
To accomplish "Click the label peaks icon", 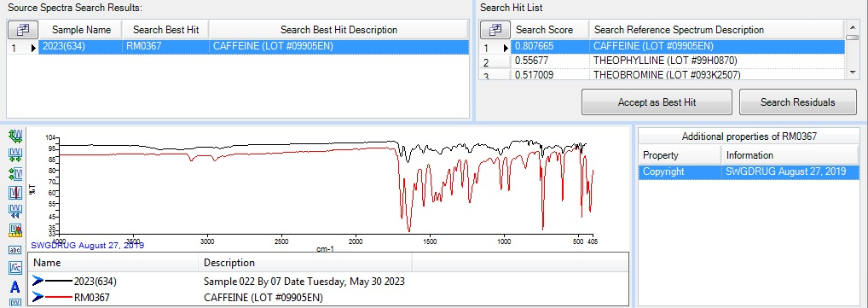I will (15, 230).
